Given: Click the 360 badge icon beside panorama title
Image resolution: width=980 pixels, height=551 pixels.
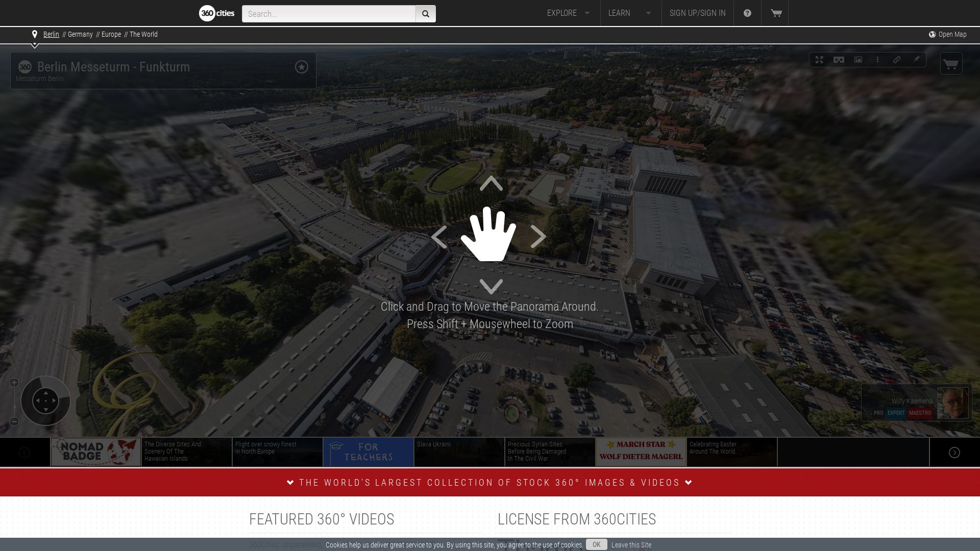Looking at the screenshot, I should pyautogui.click(x=24, y=67).
